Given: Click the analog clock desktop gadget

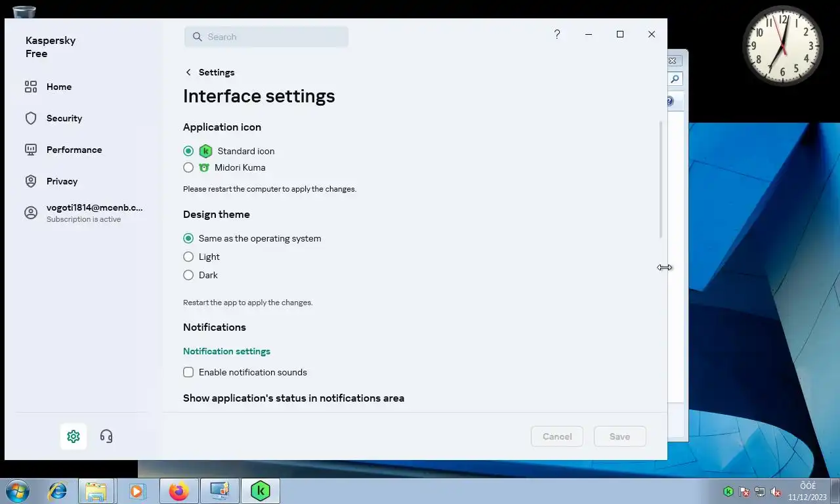Looking at the screenshot, I should (783, 45).
